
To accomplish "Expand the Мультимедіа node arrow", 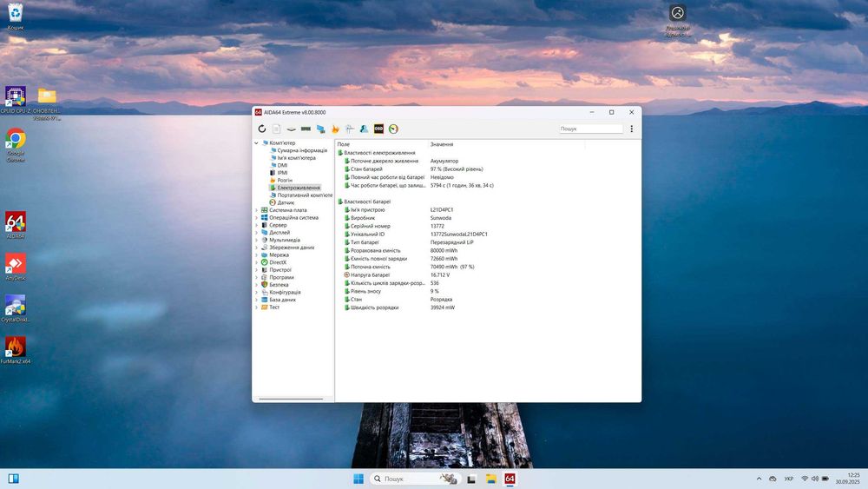I will click(x=256, y=240).
